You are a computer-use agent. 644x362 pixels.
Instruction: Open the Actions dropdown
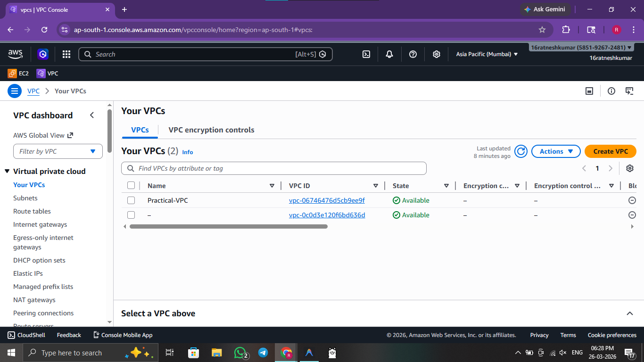[556, 151]
